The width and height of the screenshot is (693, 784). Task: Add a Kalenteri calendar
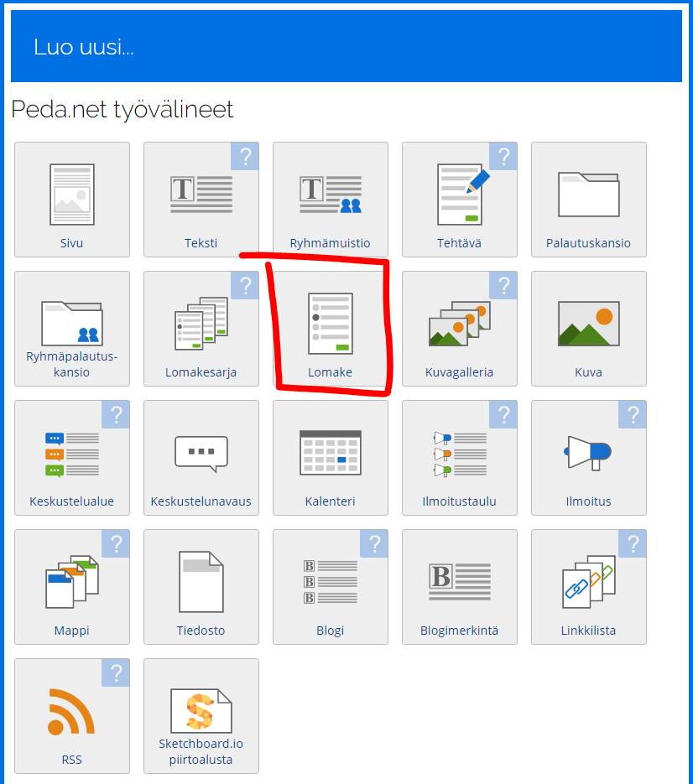click(331, 458)
